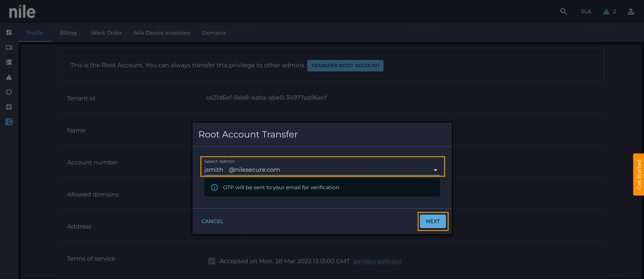
Task: Toggle the Terms of service checkbox
Action: click(x=212, y=261)
